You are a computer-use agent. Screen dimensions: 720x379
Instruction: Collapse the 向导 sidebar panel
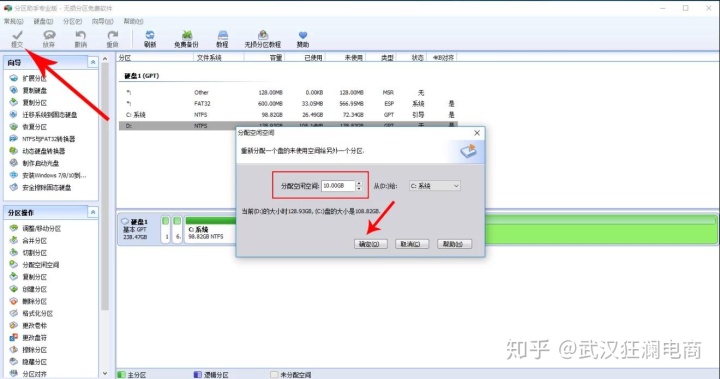(93, 62)
